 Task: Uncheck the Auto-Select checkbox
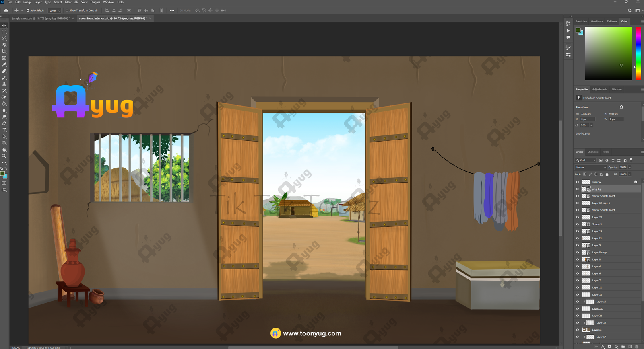(28, 10)
